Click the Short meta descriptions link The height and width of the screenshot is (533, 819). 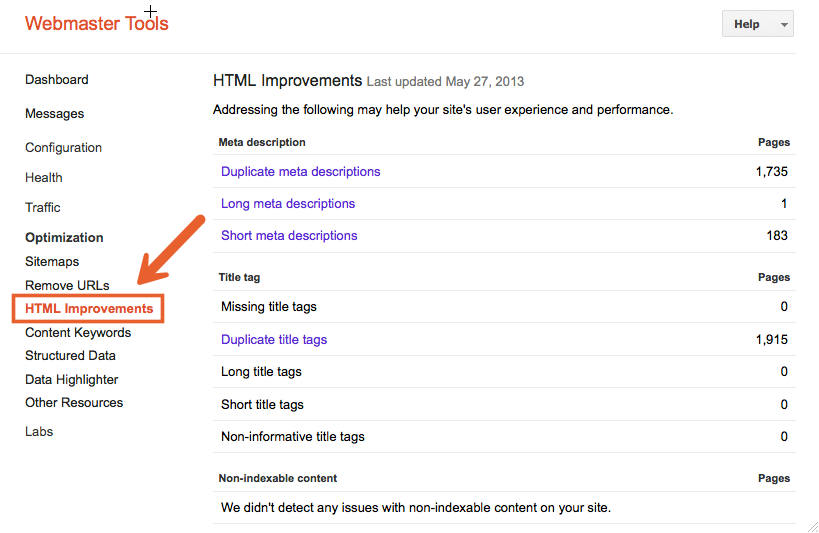[289, 236]
